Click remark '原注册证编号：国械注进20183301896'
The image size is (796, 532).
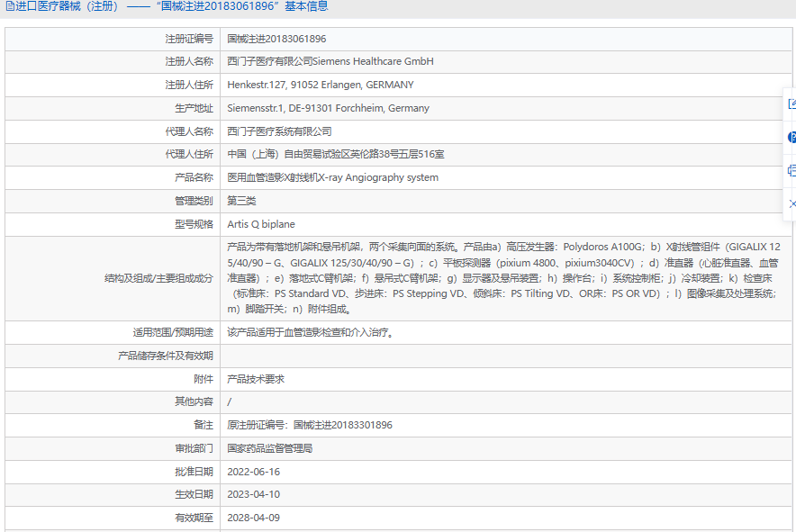[x=310, y=425]
